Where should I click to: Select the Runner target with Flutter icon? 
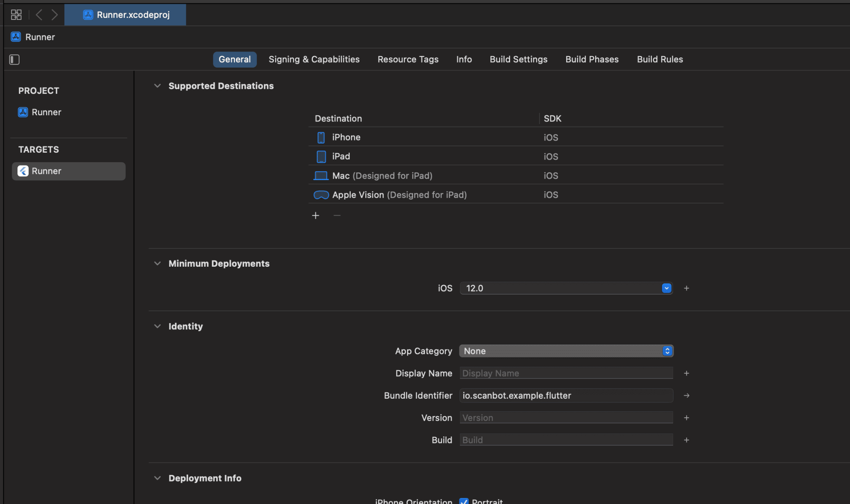click(x=46, y=171)
